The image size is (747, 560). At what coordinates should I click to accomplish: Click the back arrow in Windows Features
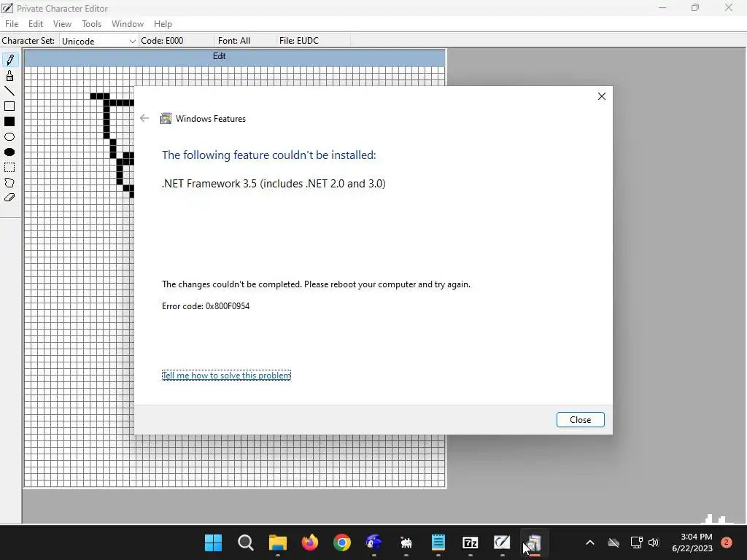(x=144, y=119)
